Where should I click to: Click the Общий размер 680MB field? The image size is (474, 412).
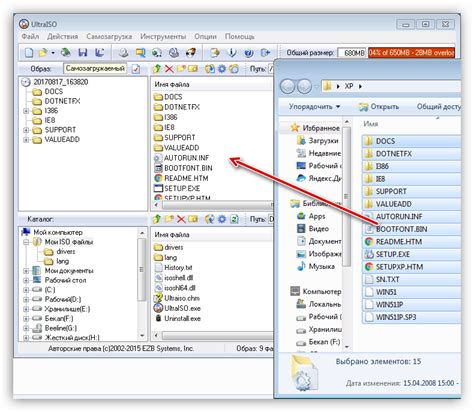point(352,53)
